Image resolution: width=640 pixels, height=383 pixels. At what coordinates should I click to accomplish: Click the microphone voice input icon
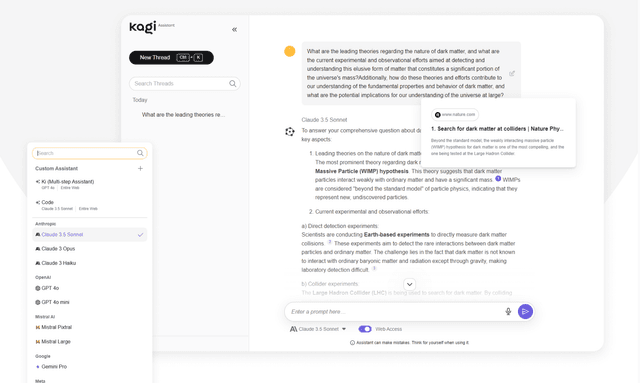tap(508, 312)
